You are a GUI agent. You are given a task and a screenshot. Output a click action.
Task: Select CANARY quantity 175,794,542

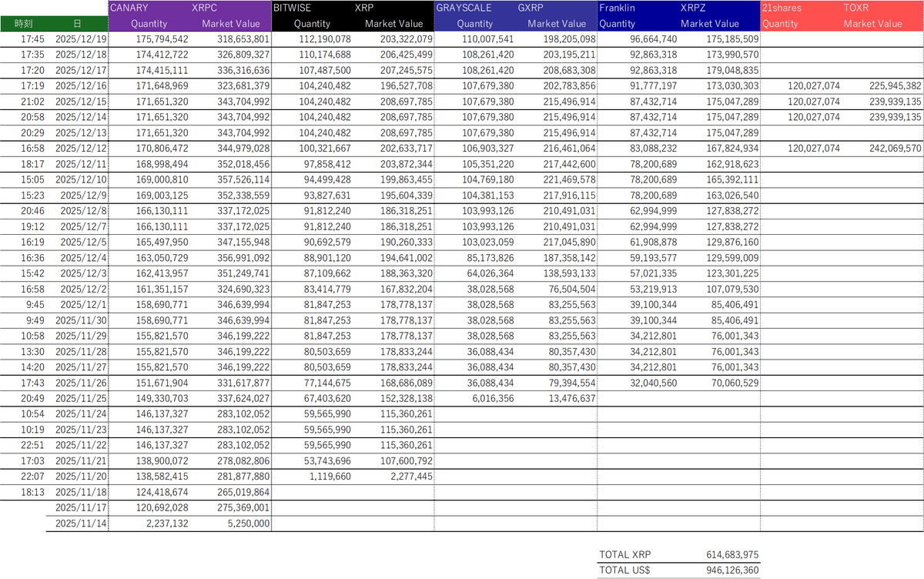pyautogui.click(x=161, y=39)
